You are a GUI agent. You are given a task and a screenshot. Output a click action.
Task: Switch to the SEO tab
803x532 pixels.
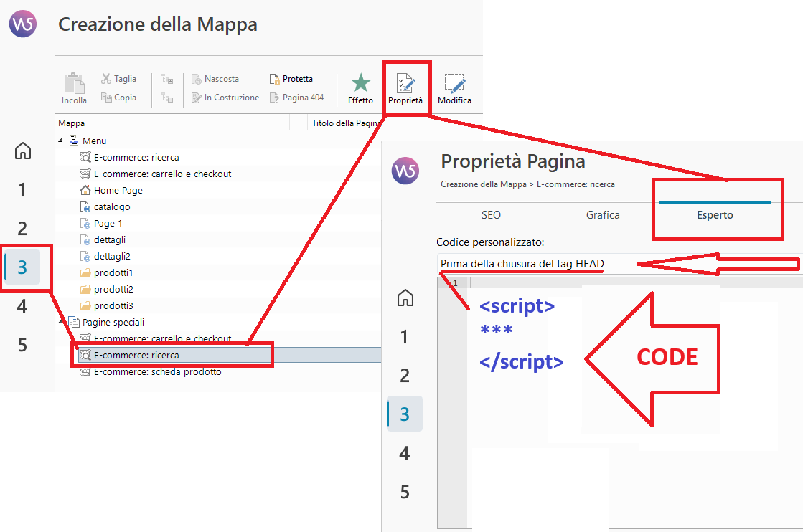click(491, 215)
